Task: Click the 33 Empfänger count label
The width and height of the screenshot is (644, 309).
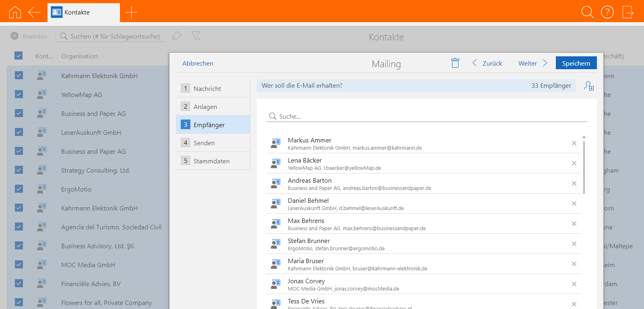Action: click(551, 85)
